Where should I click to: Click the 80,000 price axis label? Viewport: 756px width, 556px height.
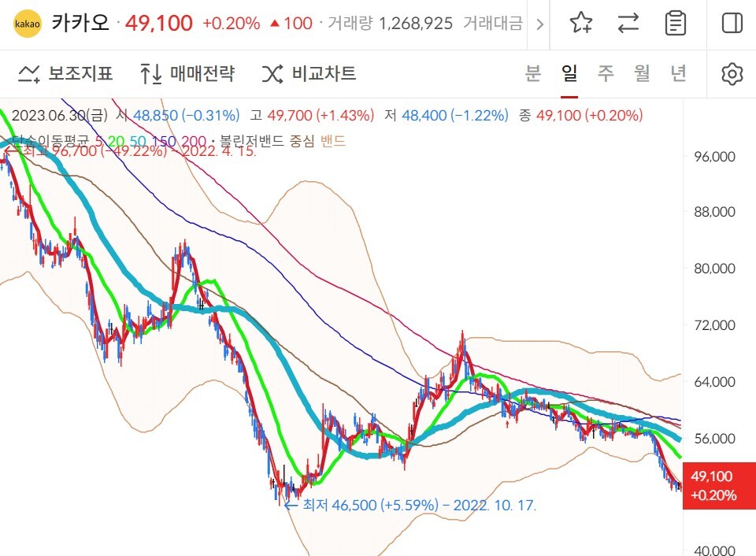pos(714,269)
